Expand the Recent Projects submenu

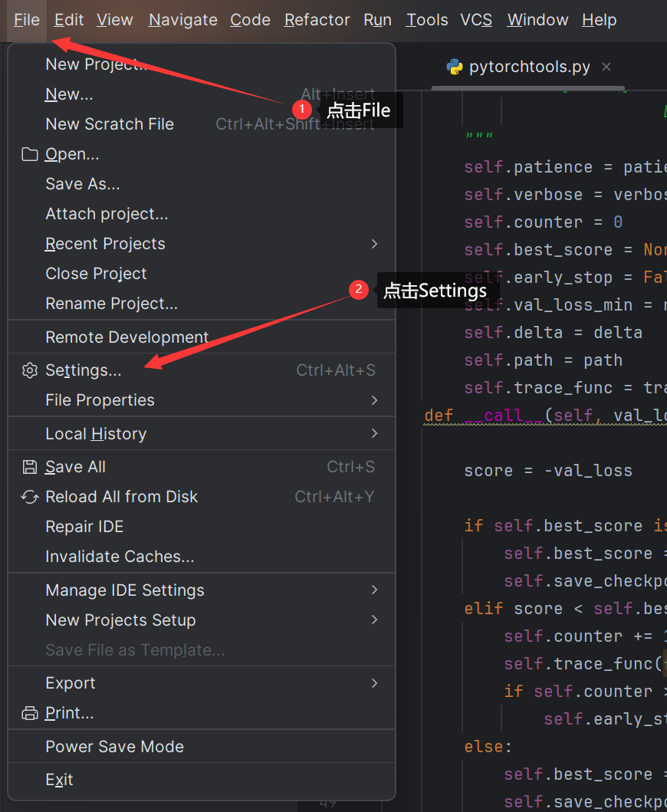374,244
